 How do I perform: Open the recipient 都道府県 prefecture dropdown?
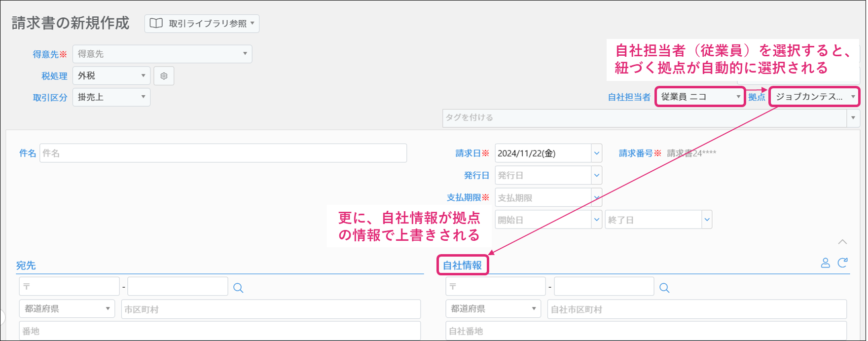[x=67, y=309]
